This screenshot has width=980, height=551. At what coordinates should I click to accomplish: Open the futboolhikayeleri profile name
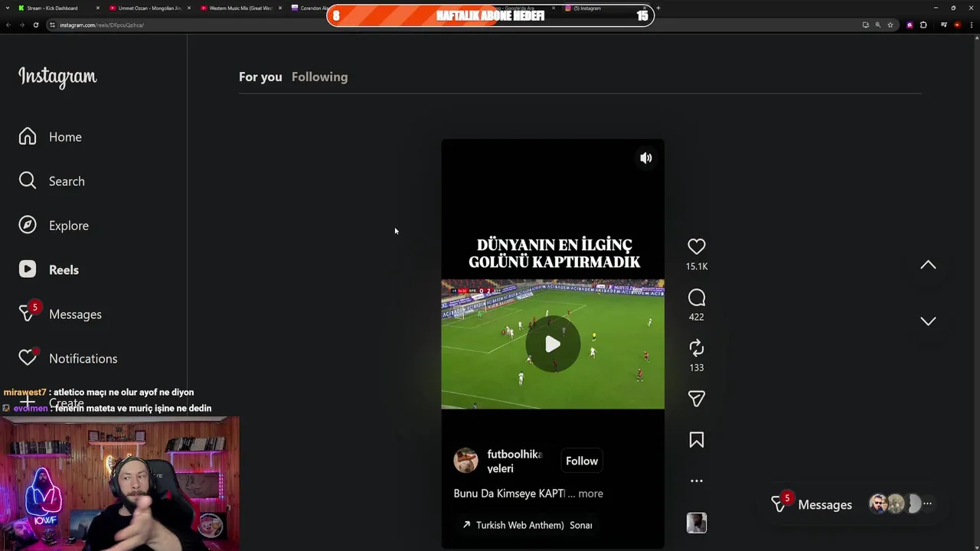pyautogui.click(x=514, y=461)
